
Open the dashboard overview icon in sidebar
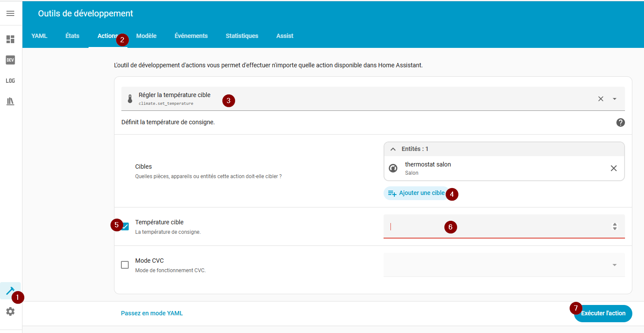pyautogui.click(x=10, y=39)
